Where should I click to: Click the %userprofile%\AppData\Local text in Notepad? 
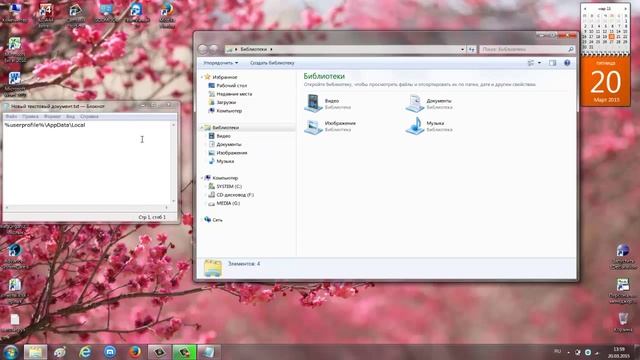[x=45, y=125]
